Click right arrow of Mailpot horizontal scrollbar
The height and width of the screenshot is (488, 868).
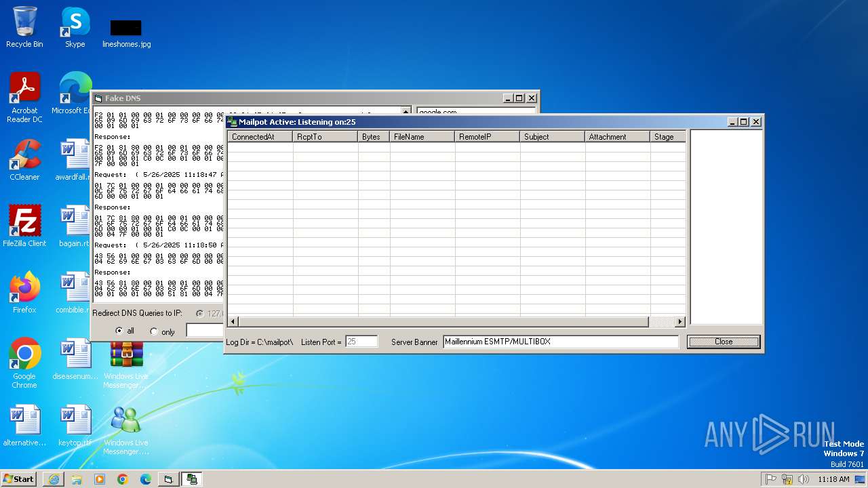point(680,321)
